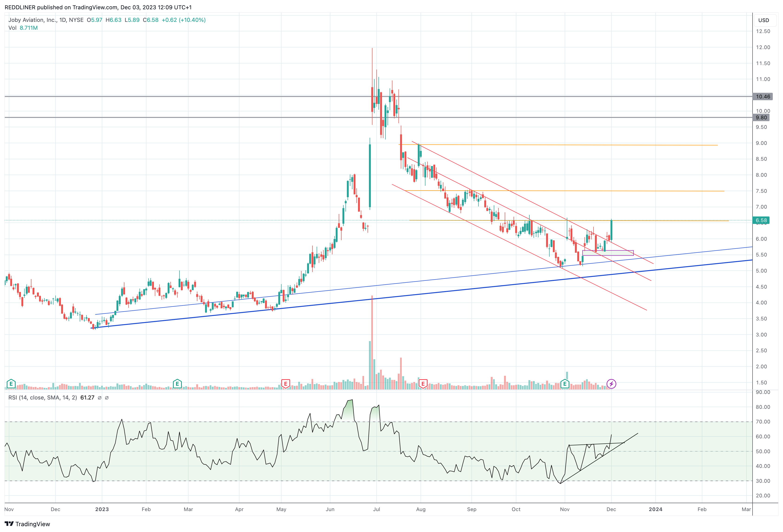Viewport: 783px width, 532px height.
Task: Click the "70.00" RSI axis label
Action: (x=763, y=422)
